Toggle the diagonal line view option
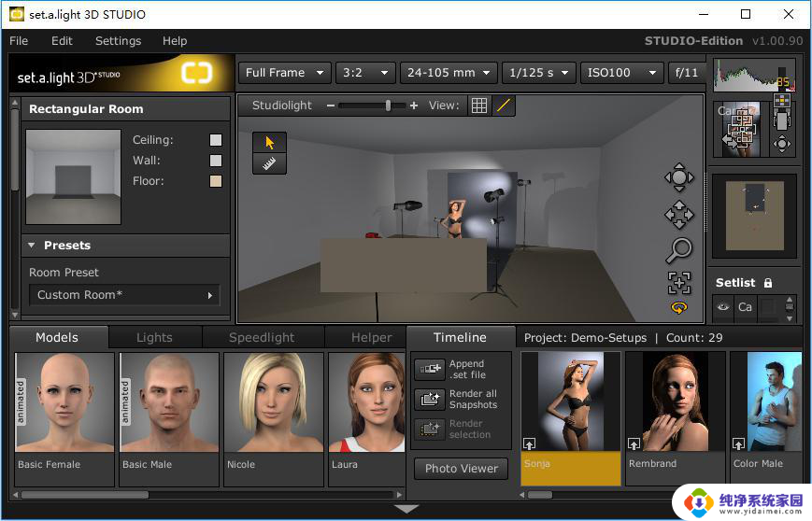 (503, 106)
